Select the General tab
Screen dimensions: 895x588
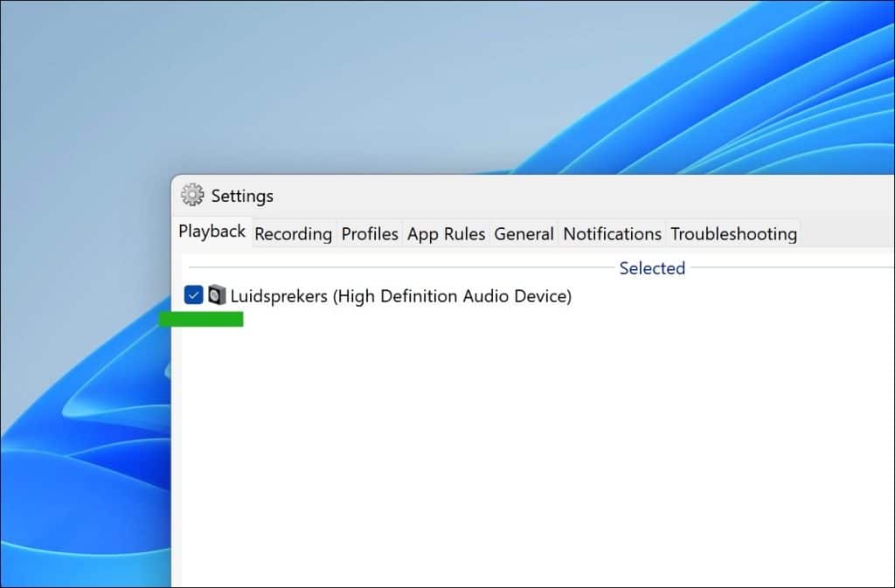click(524, 234)
